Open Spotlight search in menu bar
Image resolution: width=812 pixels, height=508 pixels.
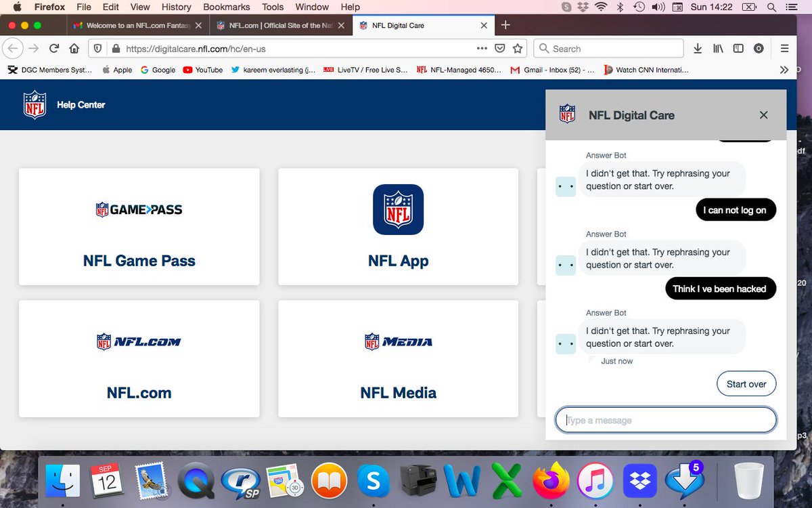pos(771,7)
